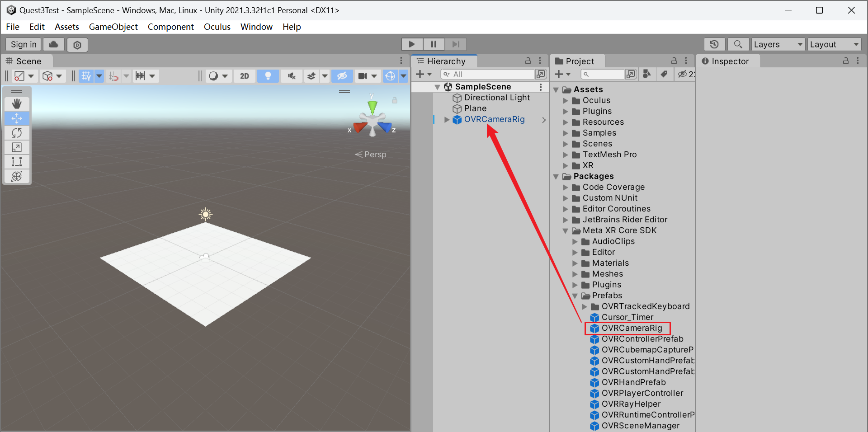The height and width of the screenshot is (432, 868).
Task: Focus the Hierarchy search field
Action: coord(487,74)
